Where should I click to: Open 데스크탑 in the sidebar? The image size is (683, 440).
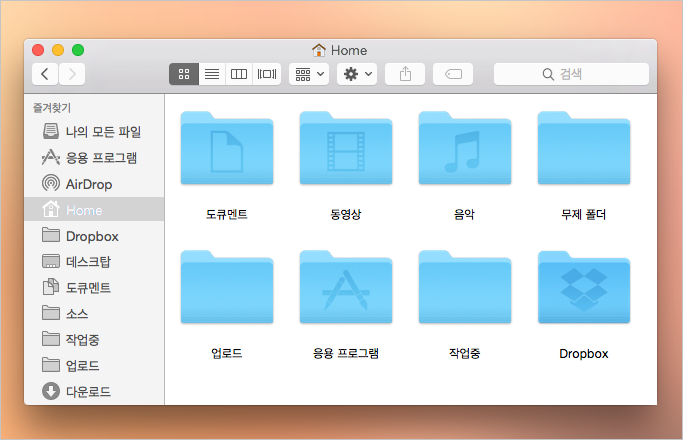tap(95, 261)
